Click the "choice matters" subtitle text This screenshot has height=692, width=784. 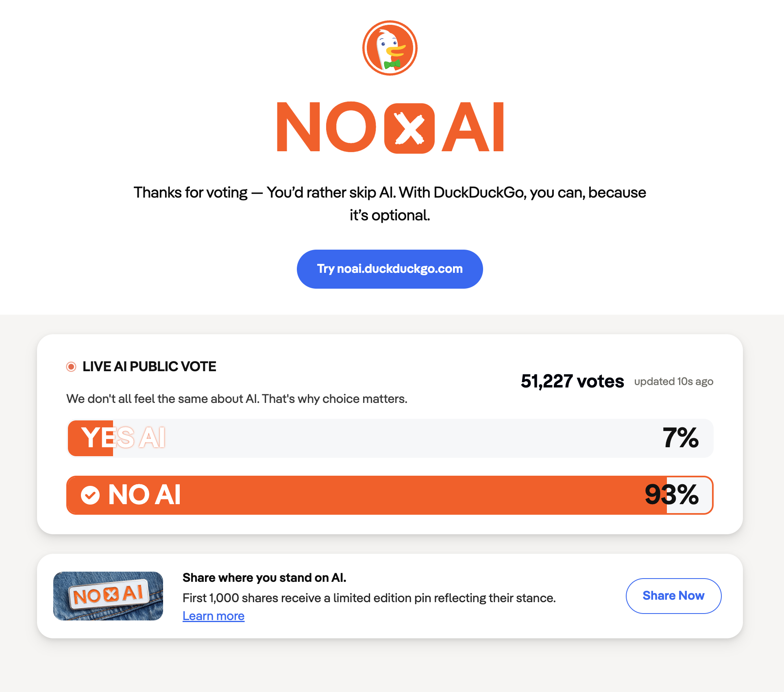coord(237,398)
